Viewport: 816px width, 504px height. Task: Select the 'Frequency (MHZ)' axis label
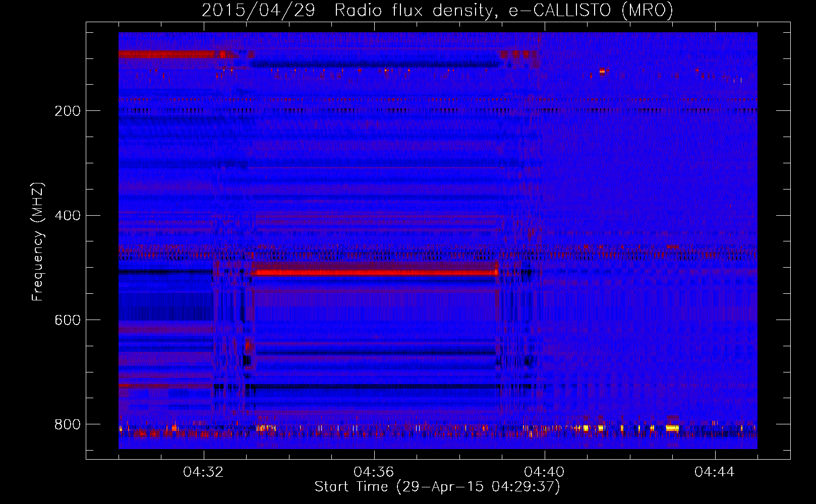click(38, 242)
